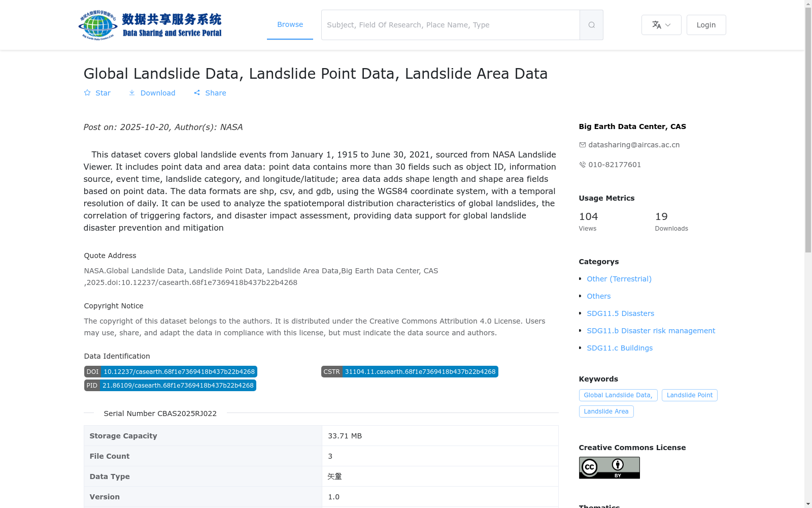812x508 pixels.
Task: Click the search magnifier icon
Action: pos(591,25)
